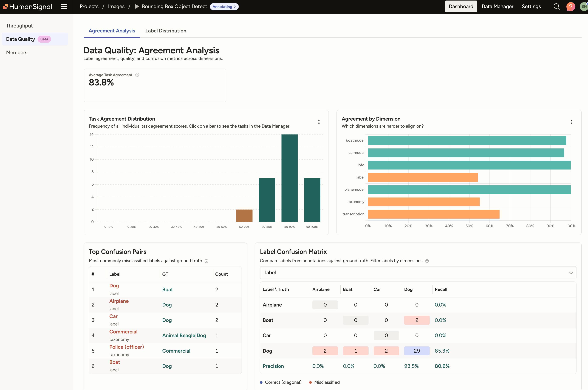Click the 83.8% average agreement value

[x=101, y=83]
